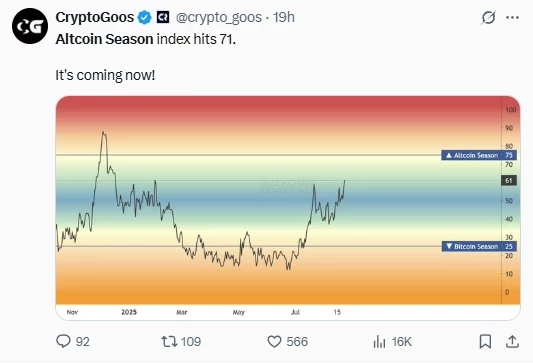Open the three-dot more options menu
Image resolution: width=533 pixels, height=363 pixels.
[512, 17]
